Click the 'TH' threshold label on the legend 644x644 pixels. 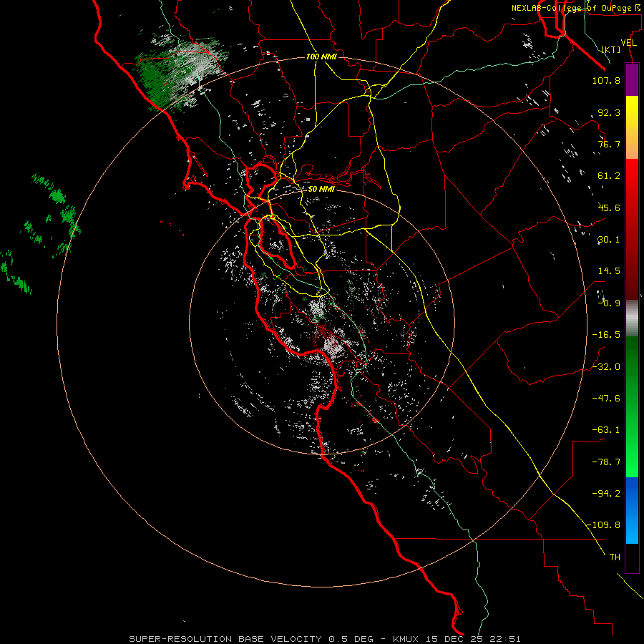click(615, 557)
